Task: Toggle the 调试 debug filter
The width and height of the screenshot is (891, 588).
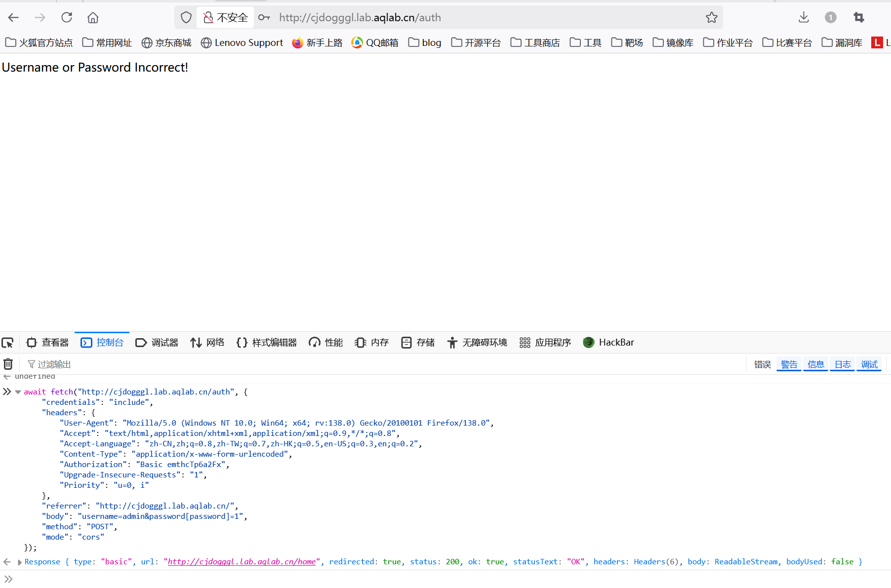Action: pos(869,364)
